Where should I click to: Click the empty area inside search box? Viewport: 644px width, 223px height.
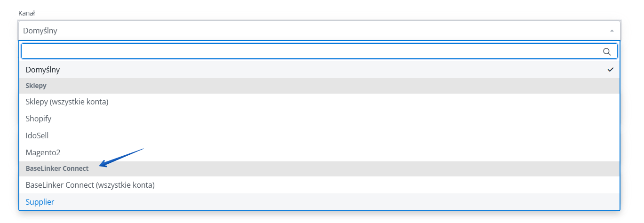tap(310, 51)
